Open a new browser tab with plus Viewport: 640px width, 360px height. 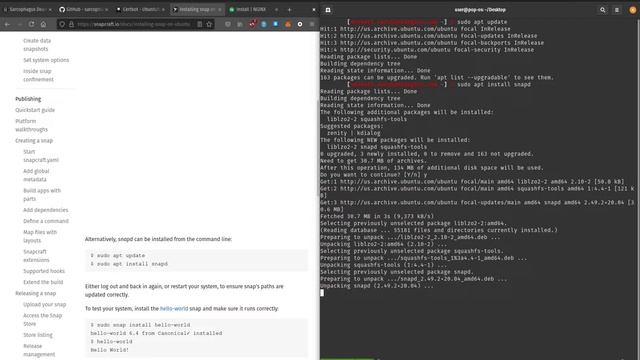pos(289,9)
